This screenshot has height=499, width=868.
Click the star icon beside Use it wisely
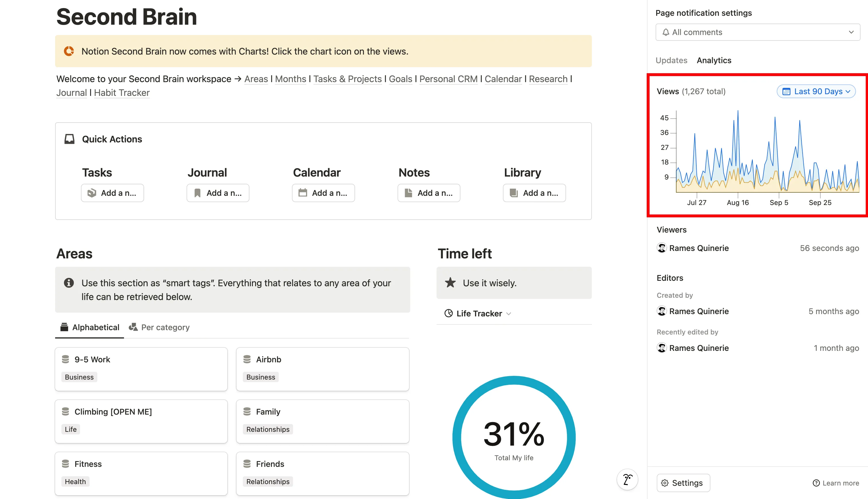[450, 283]
